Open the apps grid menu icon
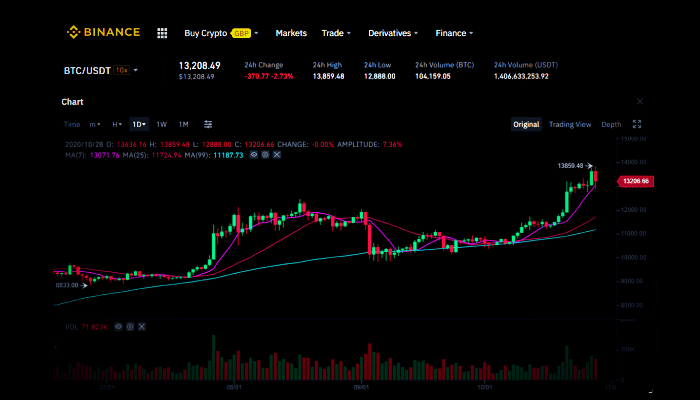The height and width of the screenshot is (400, 700). point(162,33)
